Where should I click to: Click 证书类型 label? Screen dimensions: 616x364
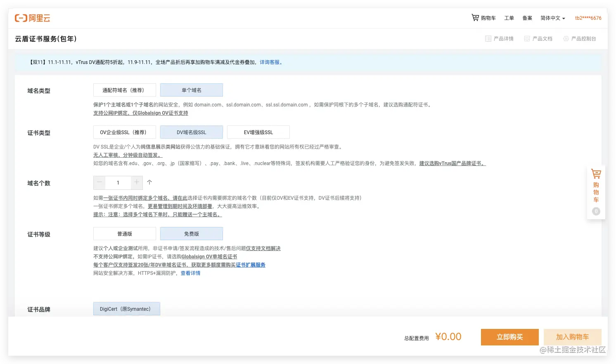tap(39, 133)
